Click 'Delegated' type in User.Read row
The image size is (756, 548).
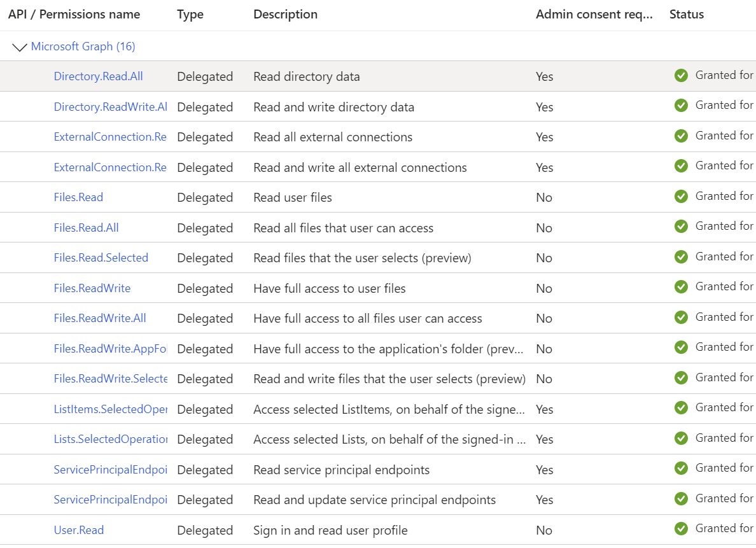coord(205,530)
